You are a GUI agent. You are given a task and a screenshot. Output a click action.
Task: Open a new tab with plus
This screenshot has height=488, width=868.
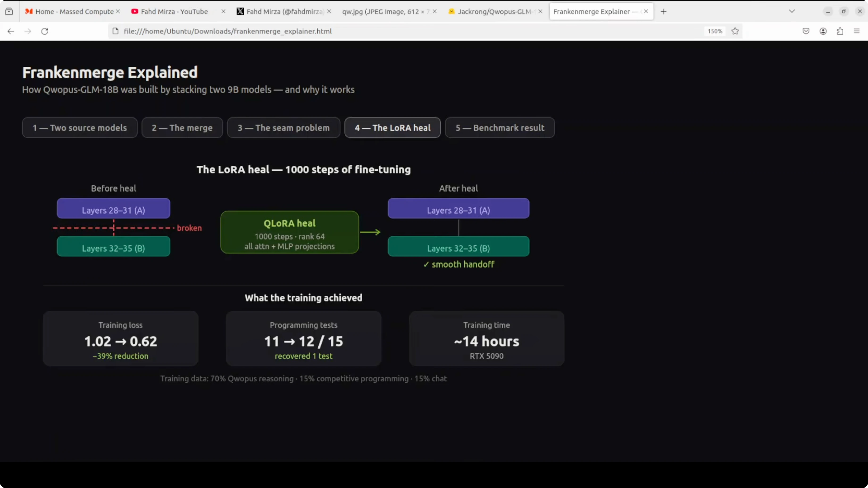click(663, 12)
